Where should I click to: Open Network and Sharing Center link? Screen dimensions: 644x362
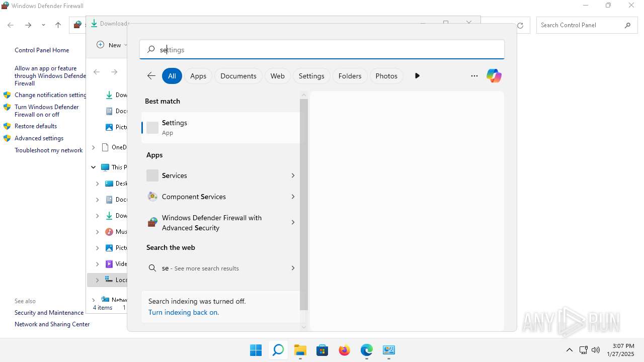[52, 324]
